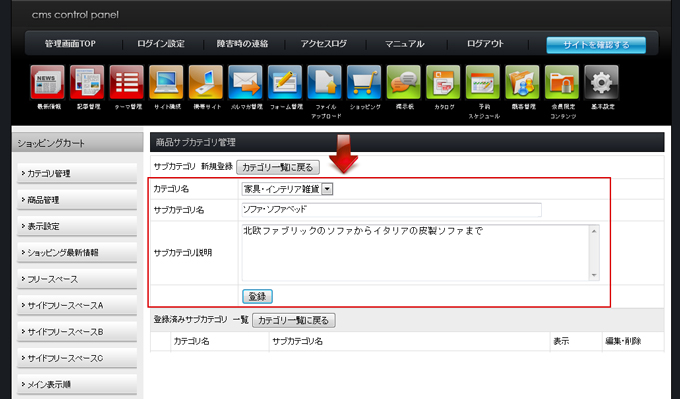The height and width of the screenshot is (399, 680).
Task: Open the ショッピング cart icon
Action: tap(364, 82)
